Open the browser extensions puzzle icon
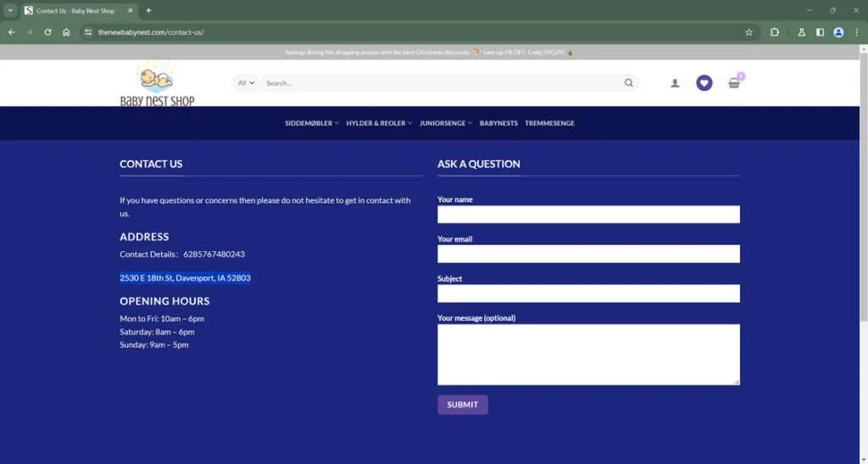The width and height of the screenshot is (868, 464). [x=775, y=32]
